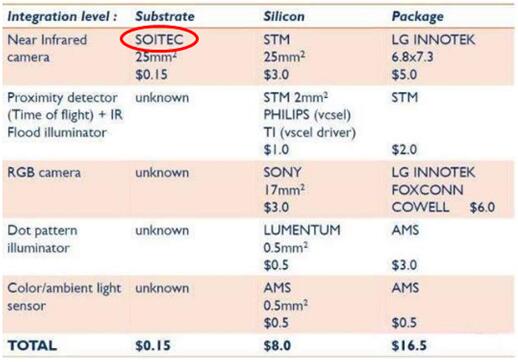Click the COWELL package supplier text
The image size is (518, 362).
point(420,207)
